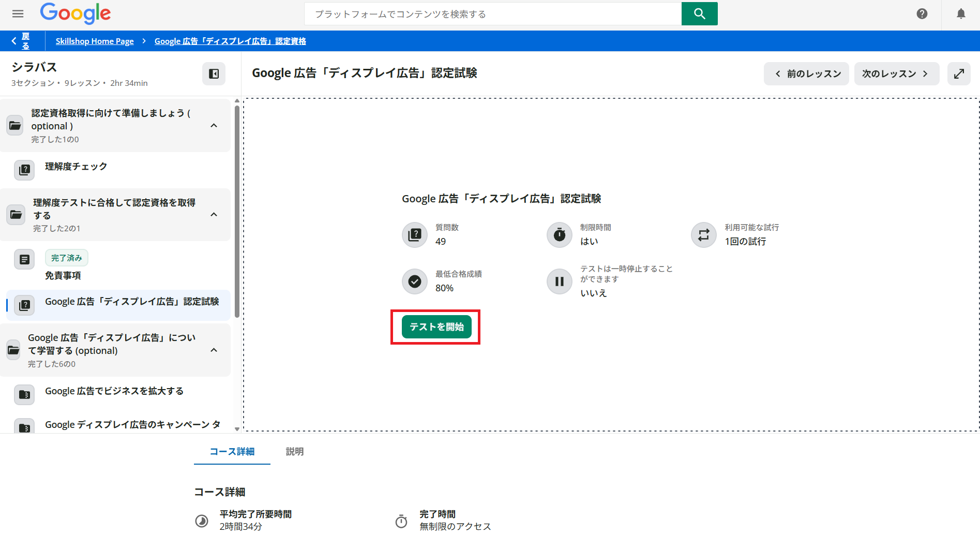The image size is (980, 549).
Task: Click the syllabus sidebar scrollbar
Action: coord(237,211)
